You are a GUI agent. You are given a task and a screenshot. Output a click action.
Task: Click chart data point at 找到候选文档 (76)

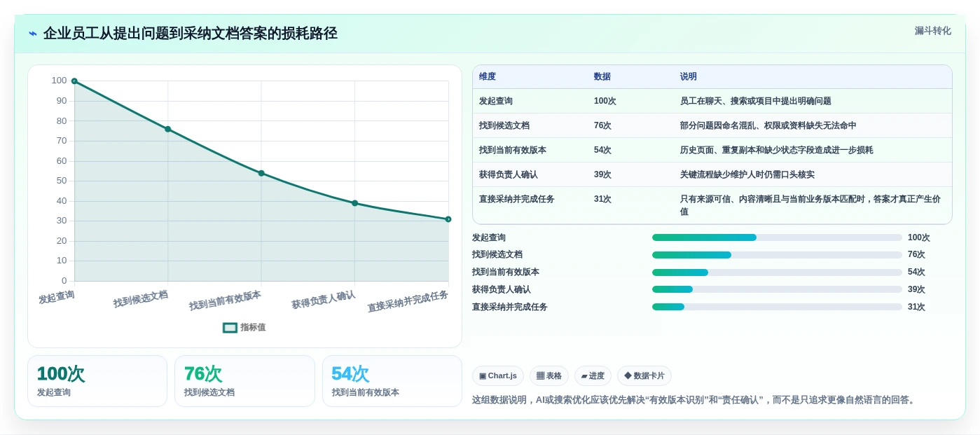point(167,129)
